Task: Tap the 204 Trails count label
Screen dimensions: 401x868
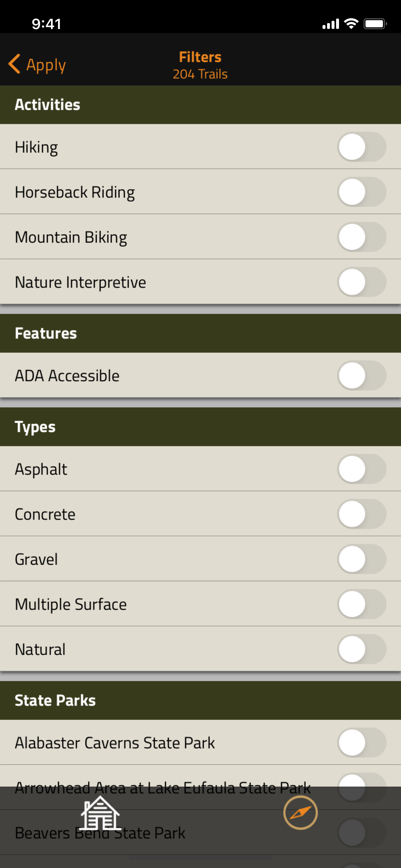Action: (x=200, y=74)
